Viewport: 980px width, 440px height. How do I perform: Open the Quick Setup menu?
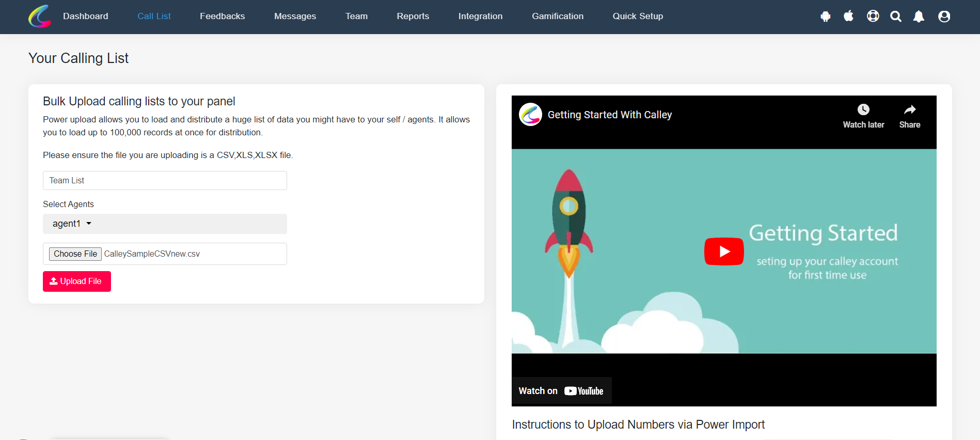[x=638, y=16]
